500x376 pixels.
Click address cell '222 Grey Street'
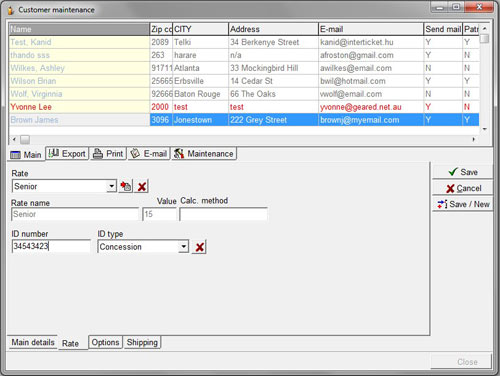coord(273,120)
